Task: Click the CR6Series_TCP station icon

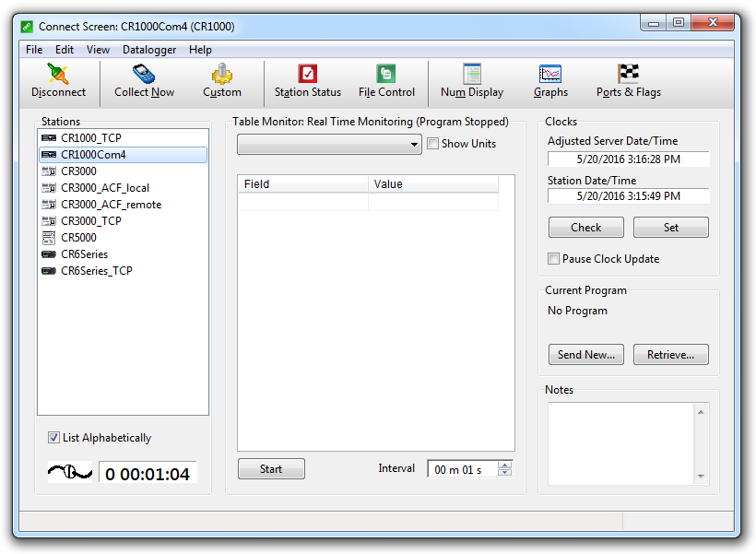Action: (x=49, y=271)
